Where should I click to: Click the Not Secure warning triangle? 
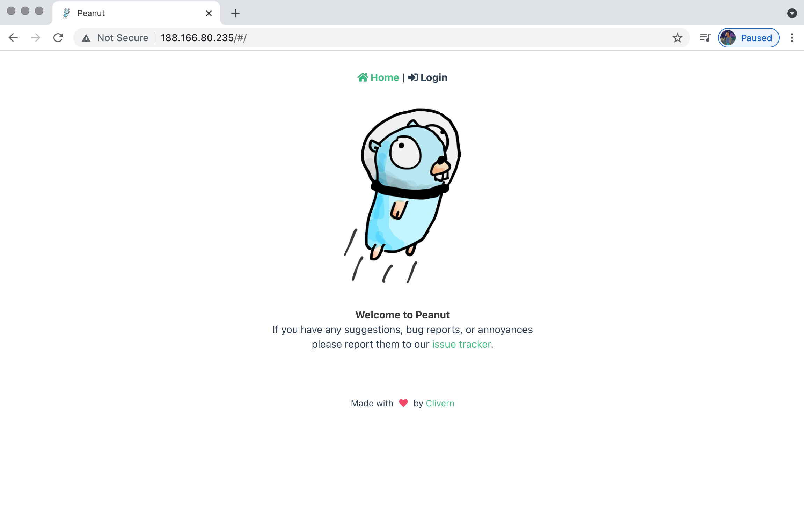(86, 38)
